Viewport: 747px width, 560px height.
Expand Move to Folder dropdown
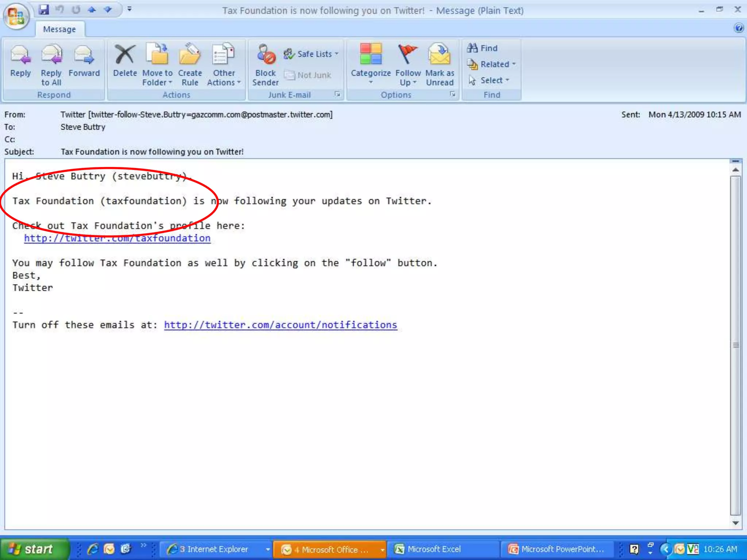(157, 78)
